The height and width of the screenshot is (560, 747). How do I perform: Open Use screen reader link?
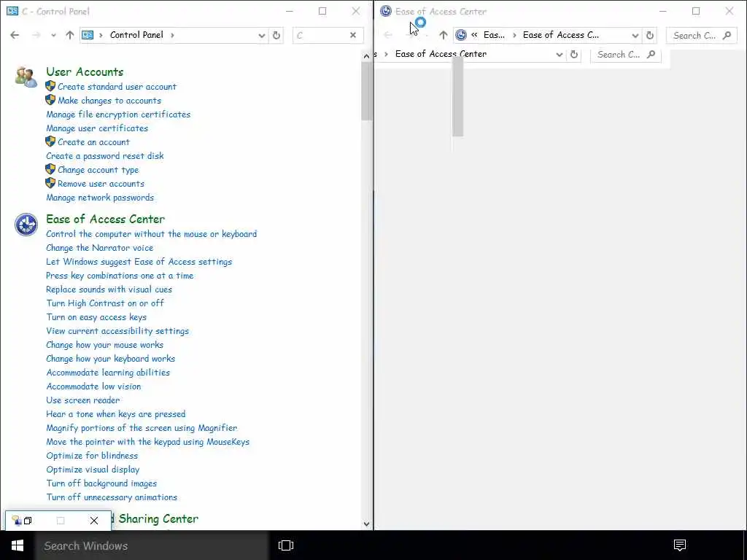tap(83, 400)
